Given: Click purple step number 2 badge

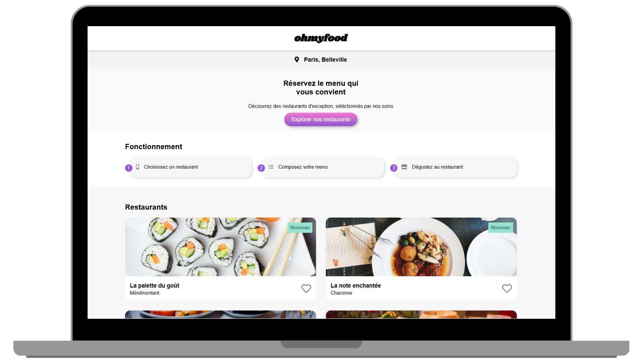Looking at the screenshot, I should tap(261, 168).
